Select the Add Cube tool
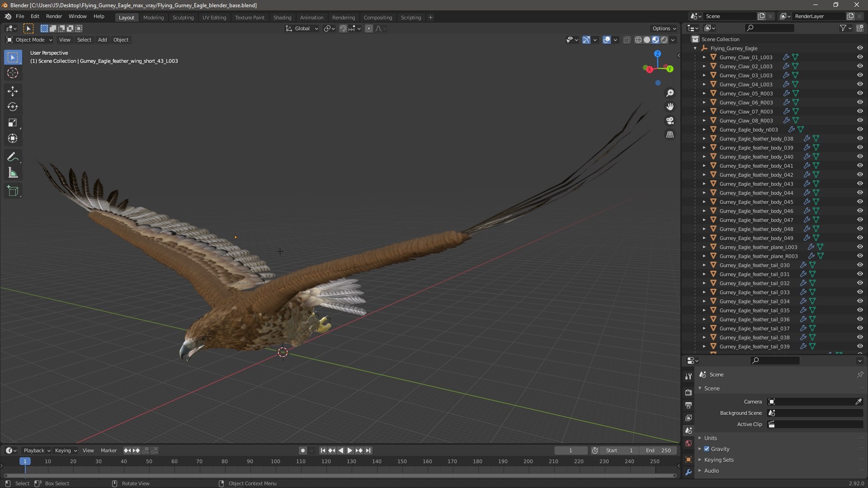The image size is (868, 488). click(x=13, y=191)
